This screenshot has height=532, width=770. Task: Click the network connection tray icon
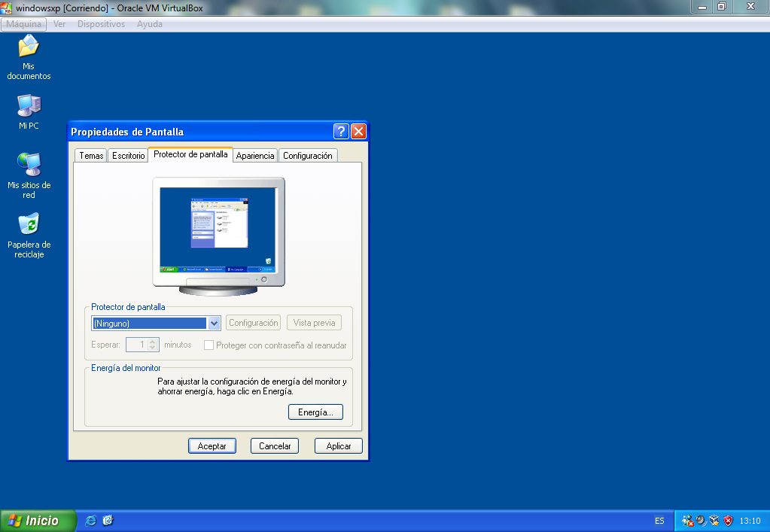click(687, 521)
